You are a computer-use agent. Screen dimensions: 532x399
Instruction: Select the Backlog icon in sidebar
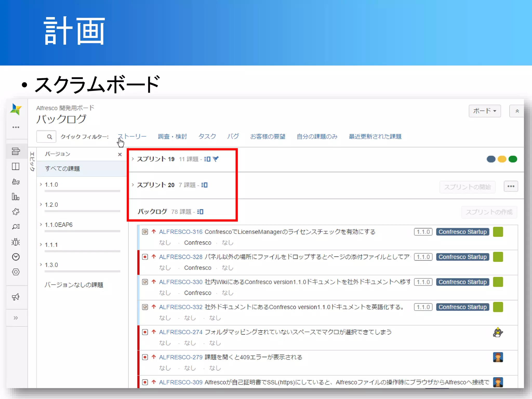tap(16, 151)
